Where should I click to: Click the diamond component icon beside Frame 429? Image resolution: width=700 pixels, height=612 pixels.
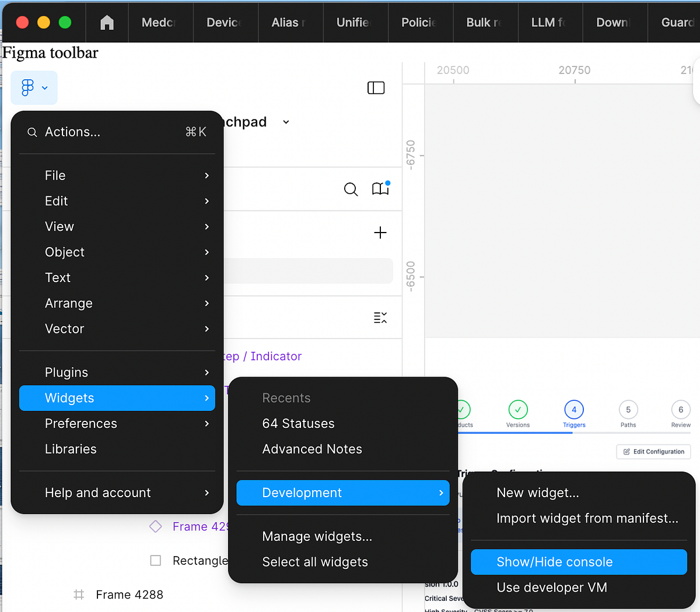tap(155, 526)
